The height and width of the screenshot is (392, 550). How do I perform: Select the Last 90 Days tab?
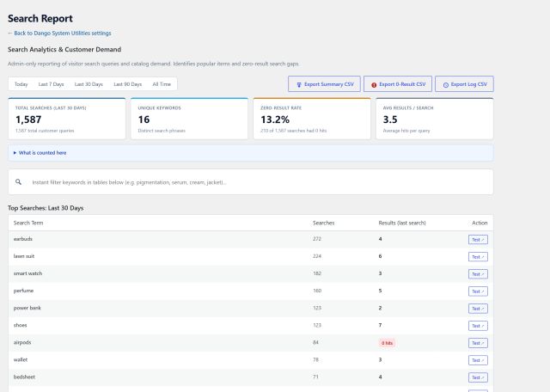coord(128,84)
